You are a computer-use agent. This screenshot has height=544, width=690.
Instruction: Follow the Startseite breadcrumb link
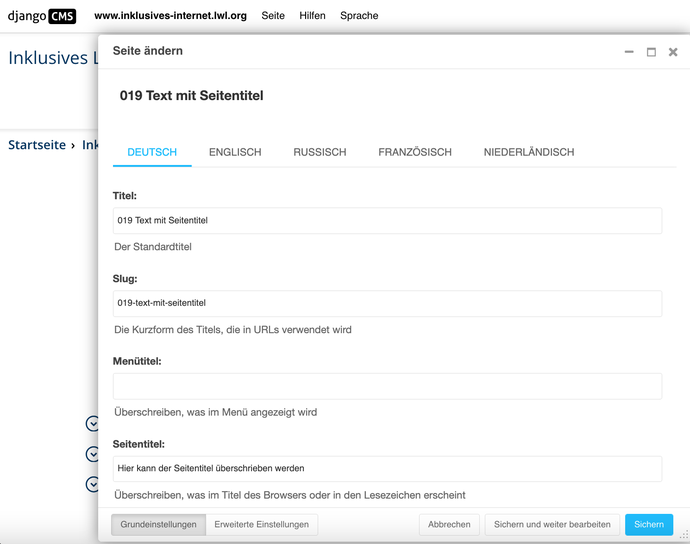[37, 145]
